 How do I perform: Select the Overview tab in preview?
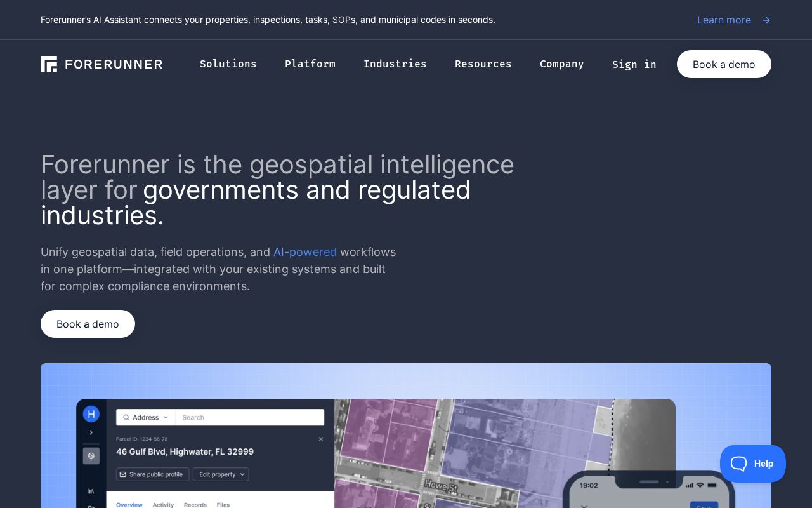pyautogui.click(x=129, y=505)
